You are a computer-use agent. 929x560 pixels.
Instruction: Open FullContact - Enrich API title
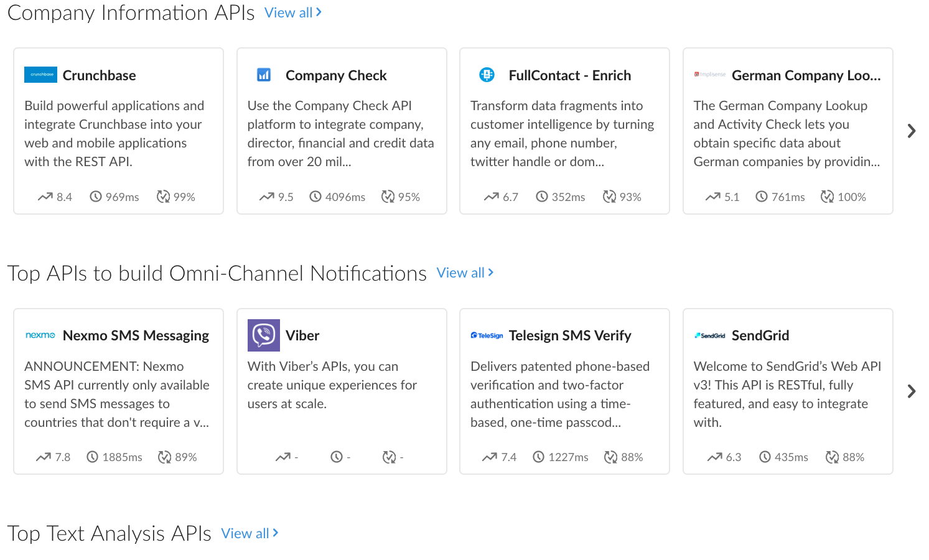tap(570, 75)
